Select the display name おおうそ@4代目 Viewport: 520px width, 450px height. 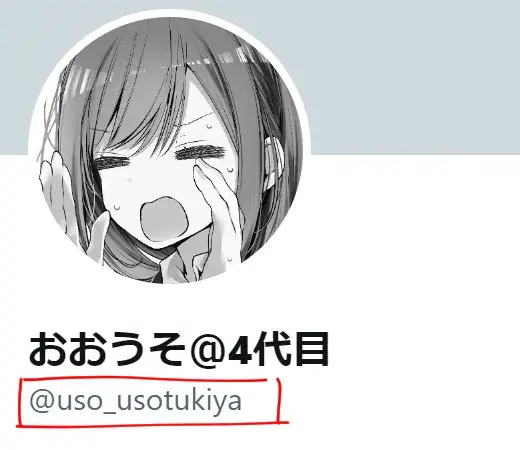179,349
